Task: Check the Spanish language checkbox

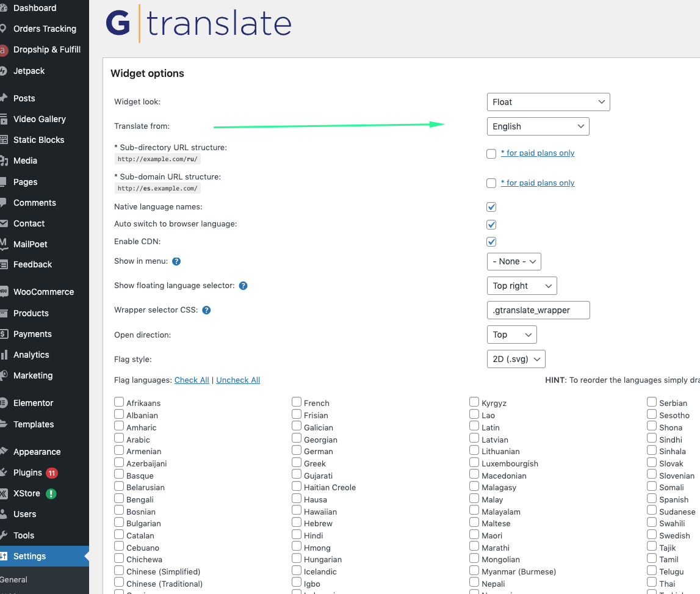Action: [652, 498]
